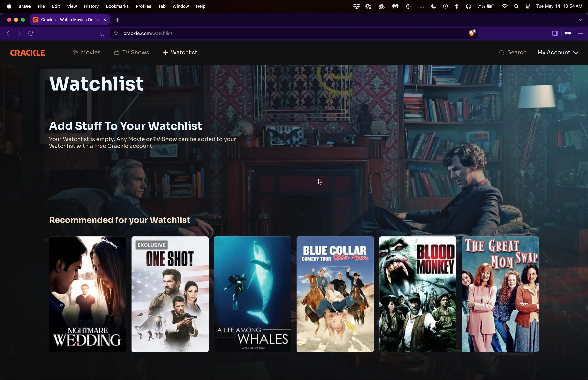Open the One Shot exclusive poster
The image size is (588, 380).
[x=170, y=294]
